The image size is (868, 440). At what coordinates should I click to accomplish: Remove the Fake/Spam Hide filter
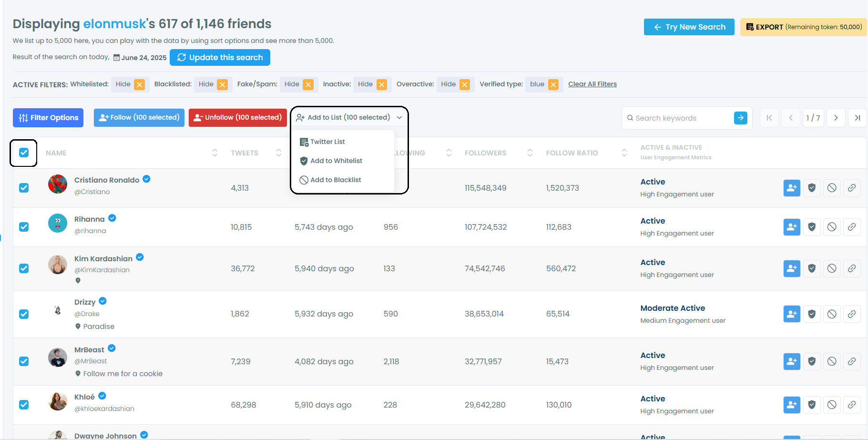pyautogui.click(x=308, y=84)
